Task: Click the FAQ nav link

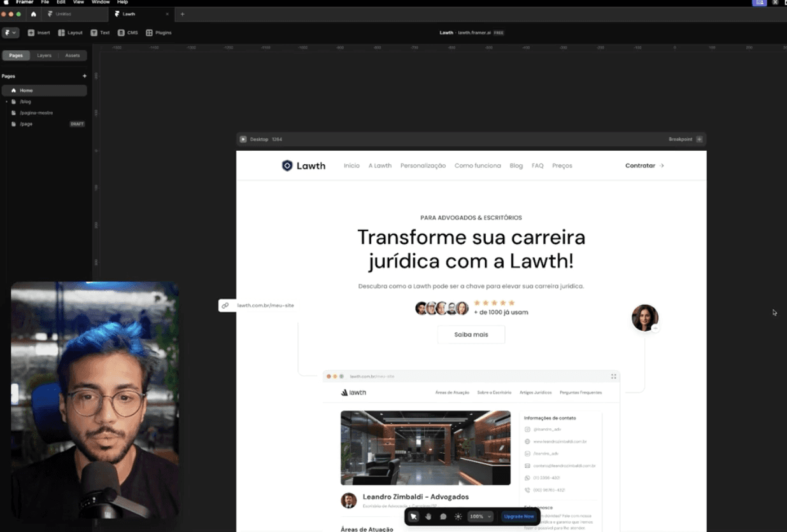Action: [537, 165]
